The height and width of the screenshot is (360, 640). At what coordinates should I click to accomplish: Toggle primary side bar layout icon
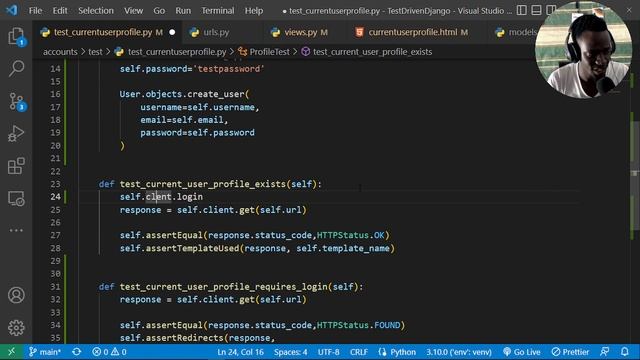point(522,10)
